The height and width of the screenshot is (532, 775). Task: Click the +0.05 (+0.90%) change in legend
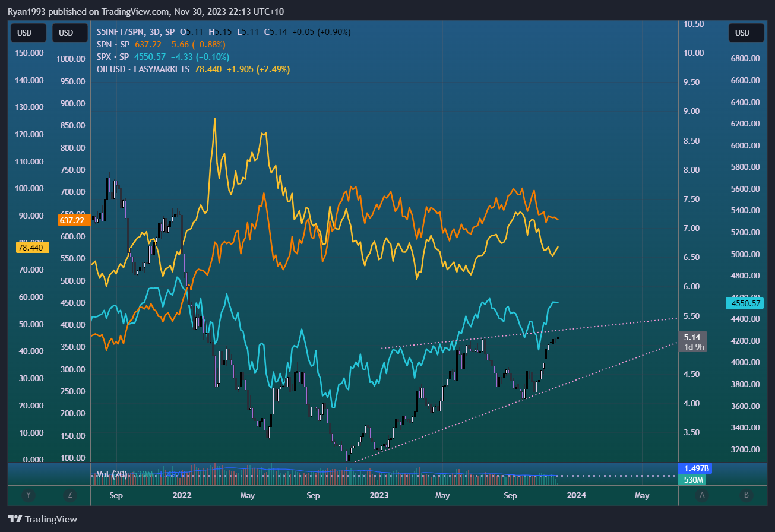tap(321, 32)
